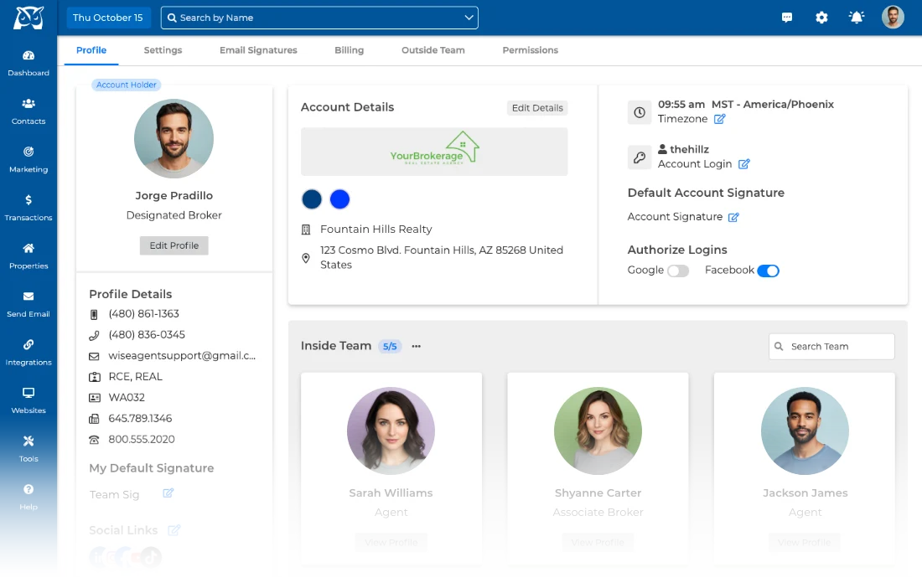Screen dimensions: 922x588
Task: Open the Permissions tab
Action: click(x=531, y=50)
